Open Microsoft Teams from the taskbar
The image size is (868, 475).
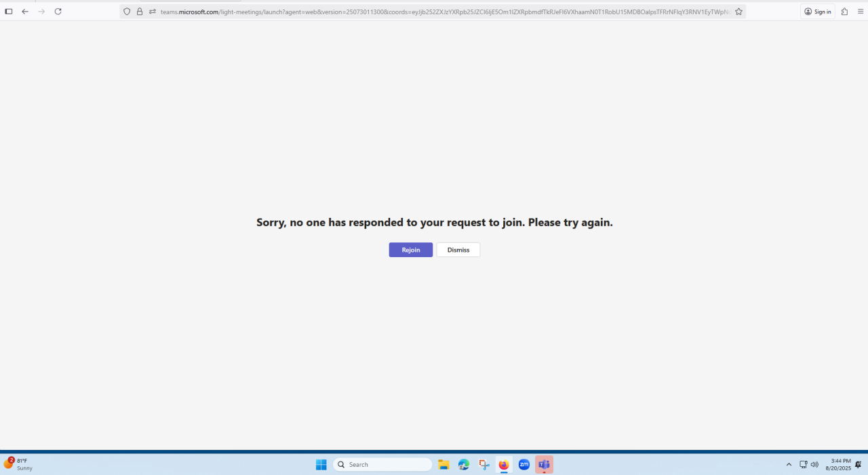pyautogui.click(x=544, y=465)
